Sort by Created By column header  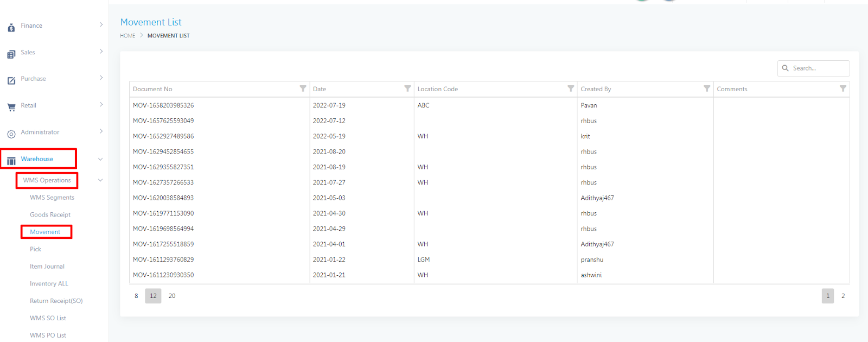pos(596,89)
